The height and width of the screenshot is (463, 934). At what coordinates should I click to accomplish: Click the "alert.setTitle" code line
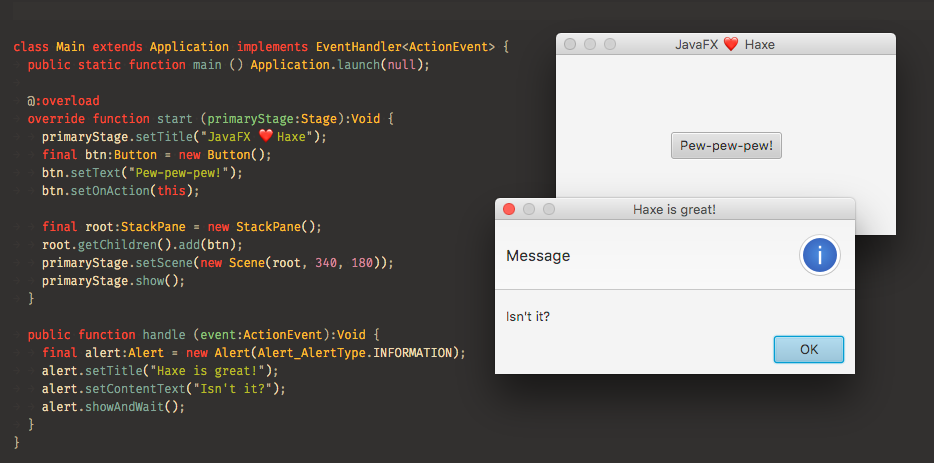(160, 371)
